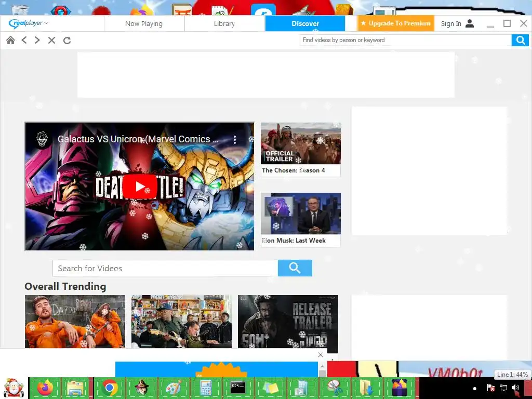Click Upgrade To Premium button
The width and height of the screenshot is (532, 399).
[395, 23]
